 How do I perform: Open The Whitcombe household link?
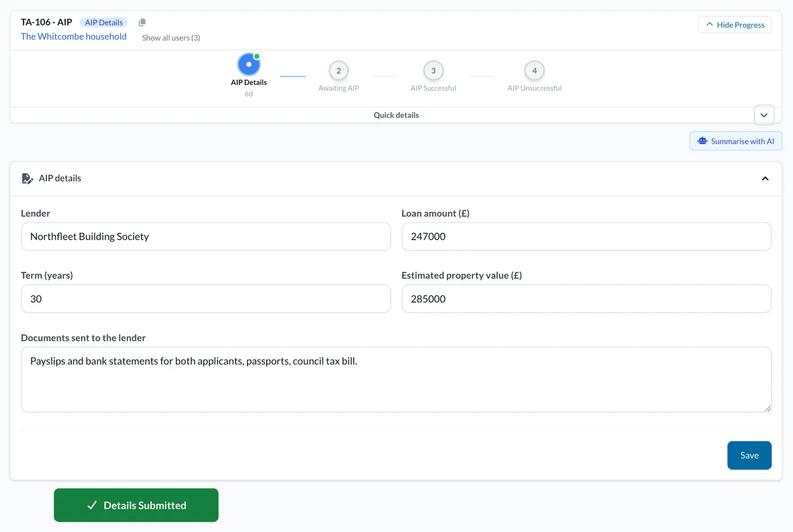point(74,36)
